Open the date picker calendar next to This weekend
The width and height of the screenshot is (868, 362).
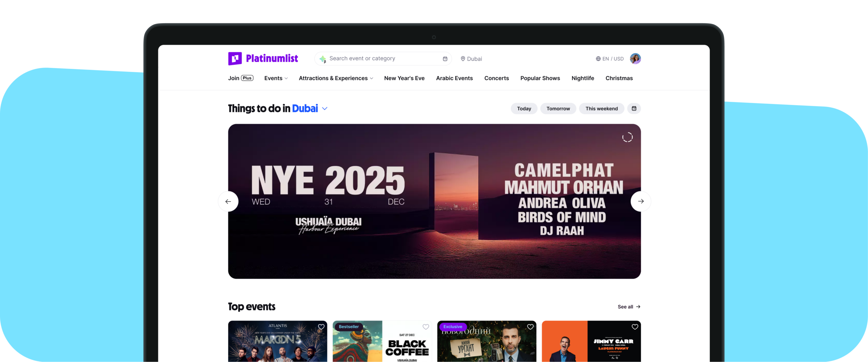click(x=634, y=109)
